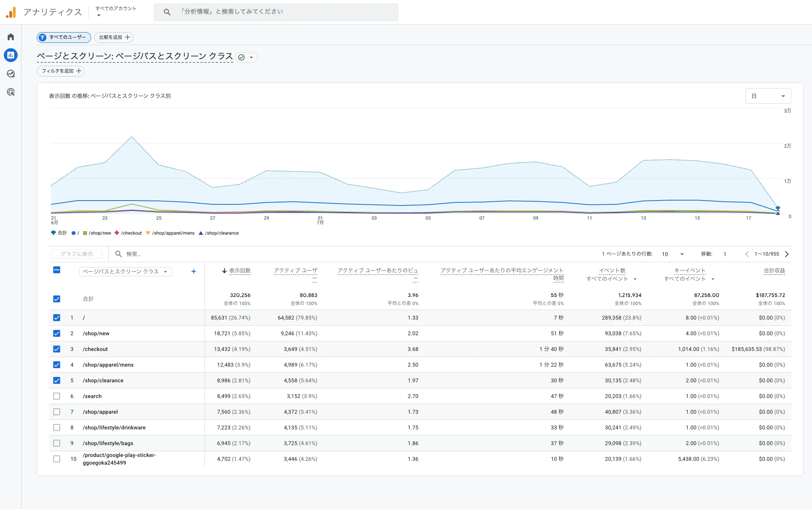Sort by アクティブ ユーザー column header
The width and height of the screenshot is (812, 509).
pos(295,274)
